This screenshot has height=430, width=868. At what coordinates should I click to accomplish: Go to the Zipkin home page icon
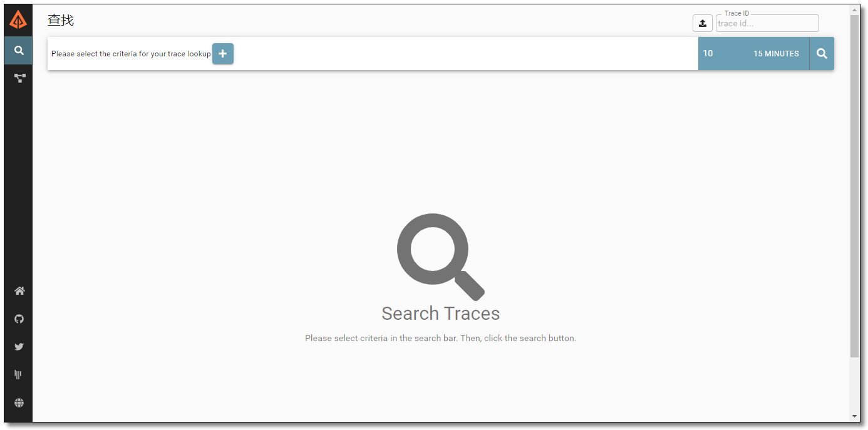pyautogui.click(x=19, y=291)
